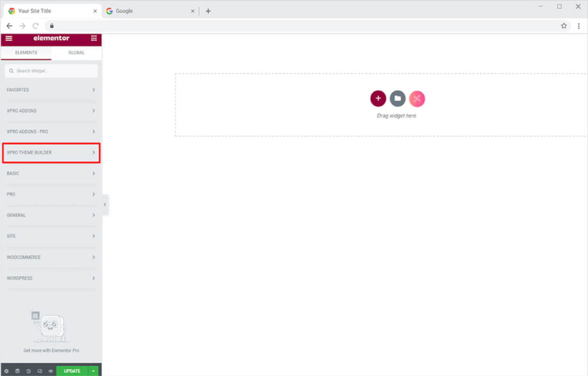The image size is (588, 376).
Task: Open the widgets grid icon
Action: coord(94,38)
